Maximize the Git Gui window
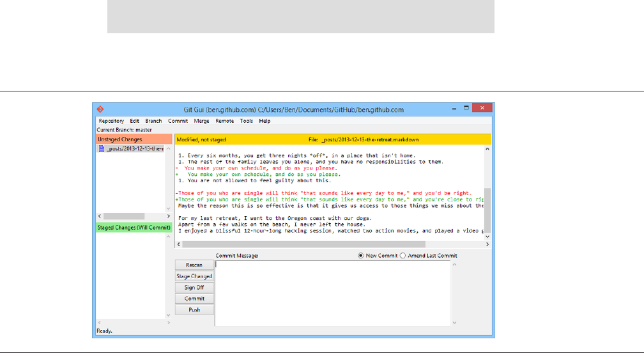The image size is (644, 353). 466,108
